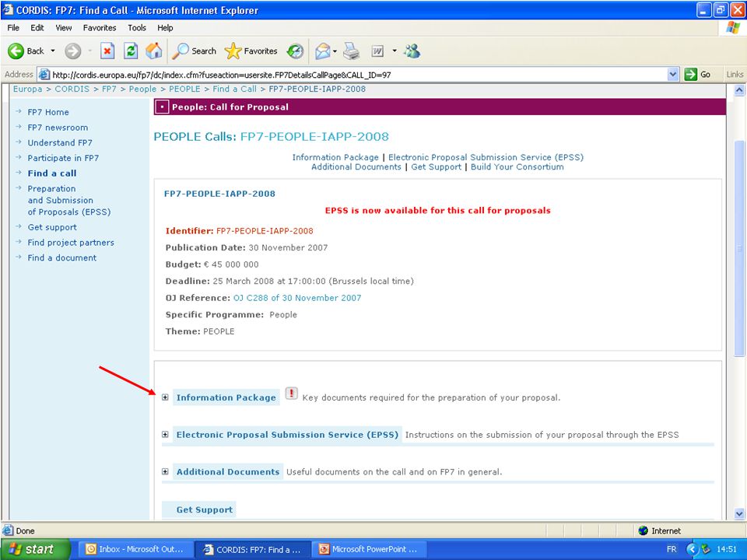Open Build Your Consortium top link
Image resolution: width=747 pixels, height=560 pixels.
(x=517, y=166)
